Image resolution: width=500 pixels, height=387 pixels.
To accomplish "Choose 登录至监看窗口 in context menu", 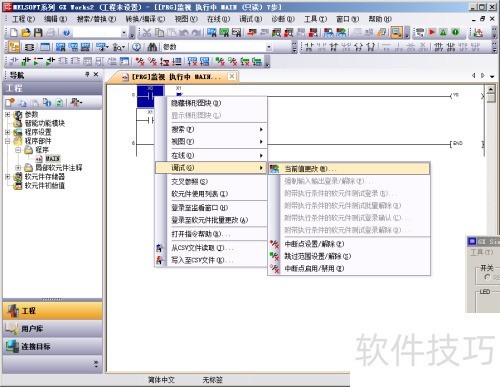I will pyautogui.click(x=211, y=208).
